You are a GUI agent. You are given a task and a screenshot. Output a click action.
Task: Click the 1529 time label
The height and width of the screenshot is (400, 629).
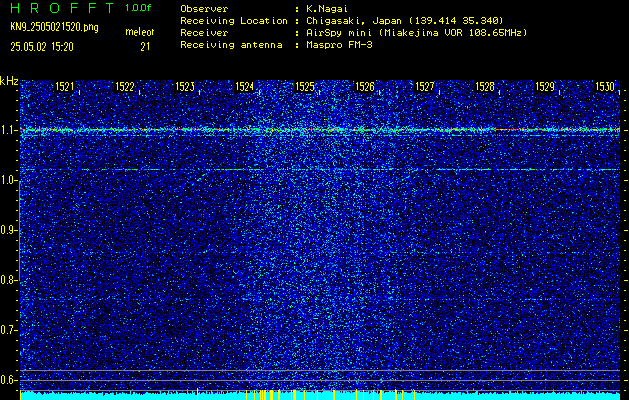545,87
